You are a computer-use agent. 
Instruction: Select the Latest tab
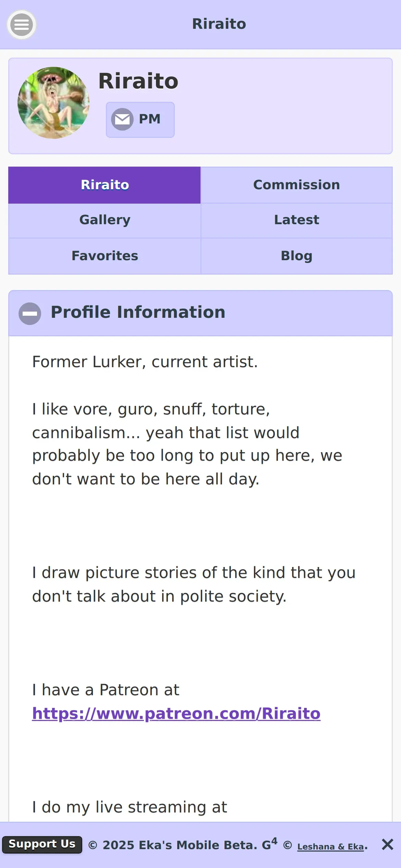click(x=296, y=220)
